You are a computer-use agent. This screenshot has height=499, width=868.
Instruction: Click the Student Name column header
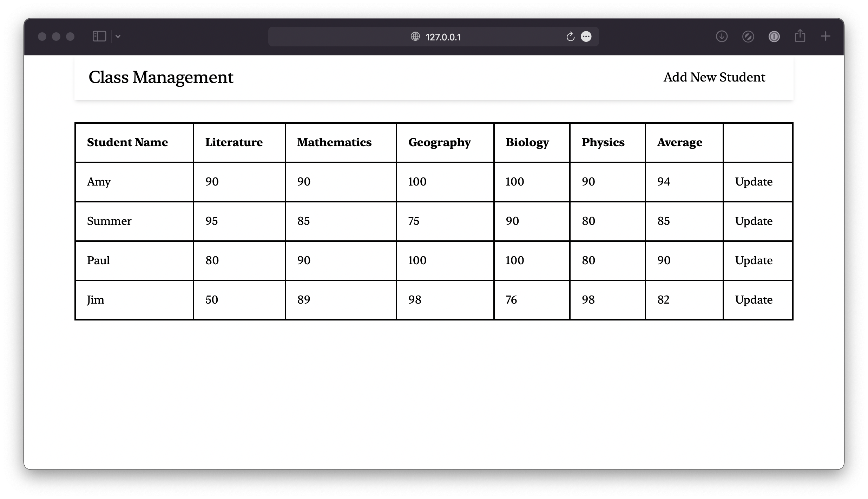pos(127,142)
